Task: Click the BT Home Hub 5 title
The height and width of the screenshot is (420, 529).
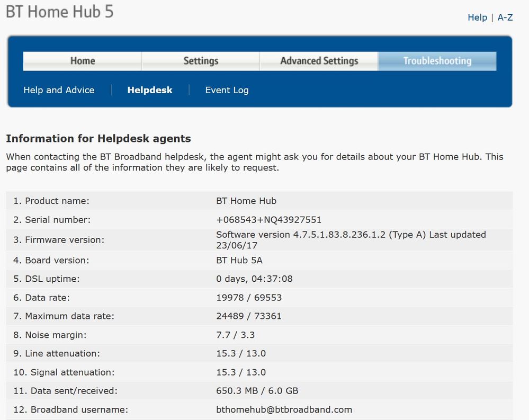Action: pos(60,12)
